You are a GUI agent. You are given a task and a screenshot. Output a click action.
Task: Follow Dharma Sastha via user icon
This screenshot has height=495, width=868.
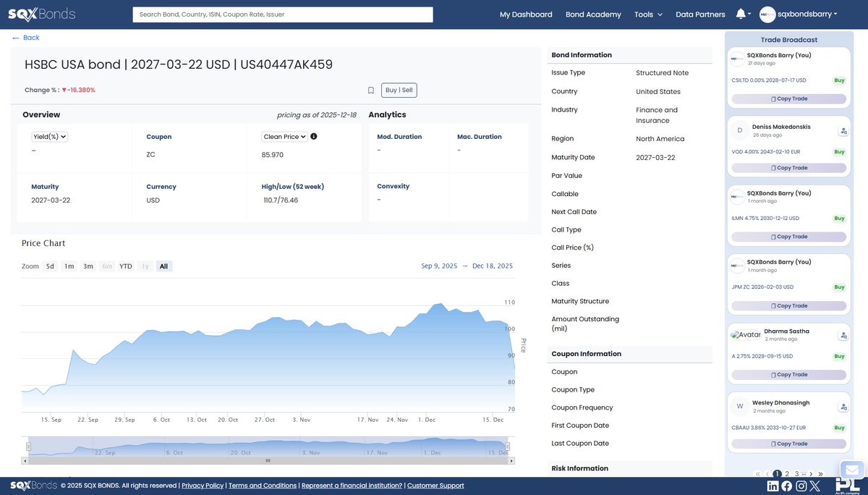point(843,336)
